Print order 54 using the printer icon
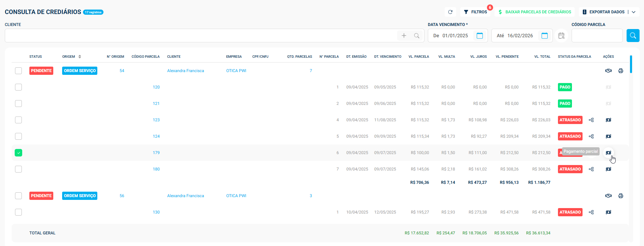This screenshot has width=644, height=246. [620, 71]
